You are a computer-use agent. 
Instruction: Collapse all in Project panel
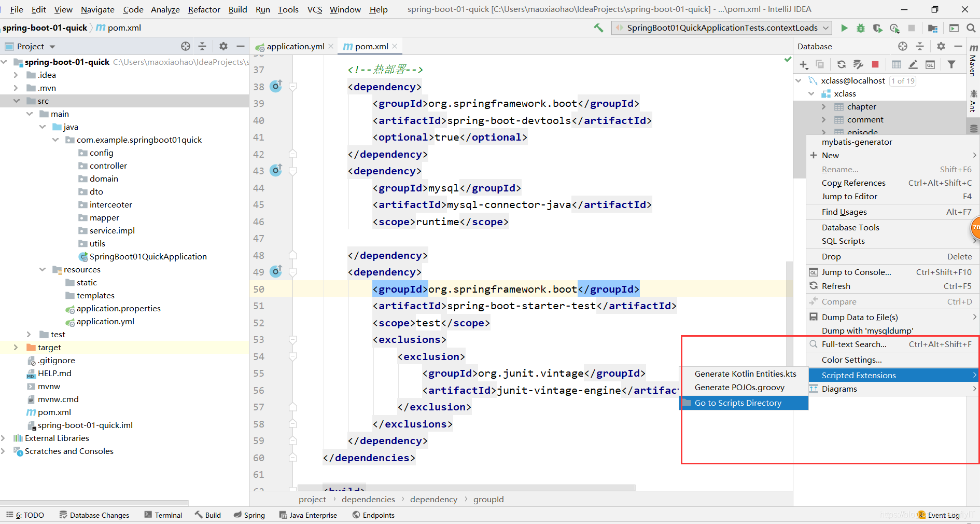point(202,46)
